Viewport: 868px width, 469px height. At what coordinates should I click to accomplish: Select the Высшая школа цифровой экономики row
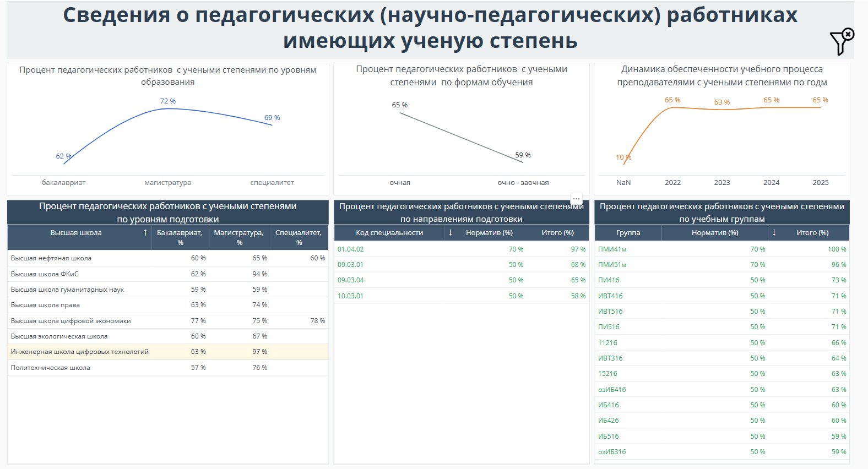[x=71, y=321]
